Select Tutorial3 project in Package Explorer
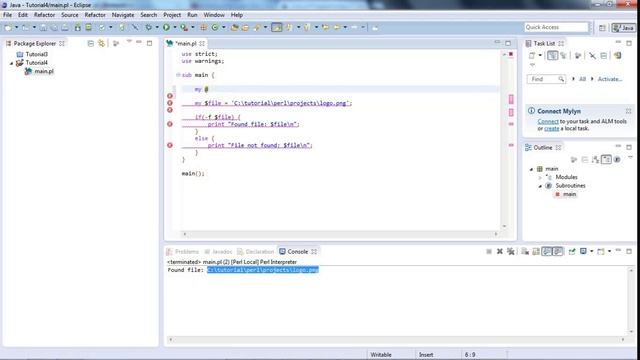Screen dimensions: 640x360 coord(37,54)
